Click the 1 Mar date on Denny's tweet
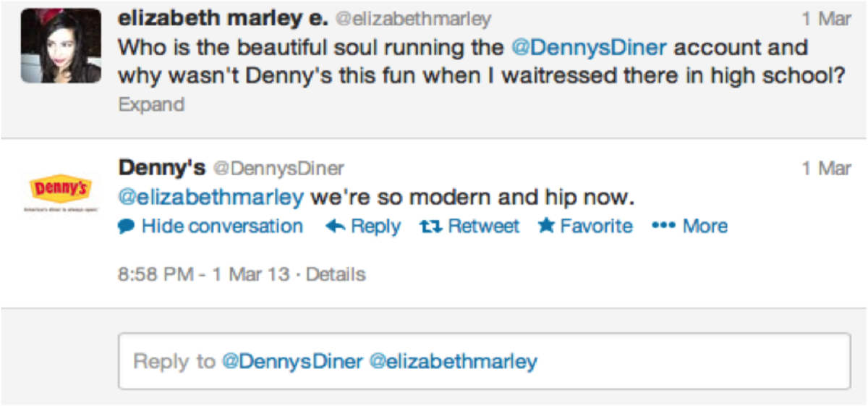The width and height of the screenshot is (868, 406). (826, 169)
